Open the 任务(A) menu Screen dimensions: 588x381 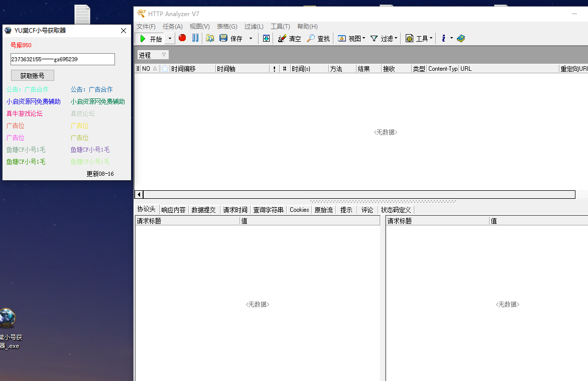(x=173, y=26)
